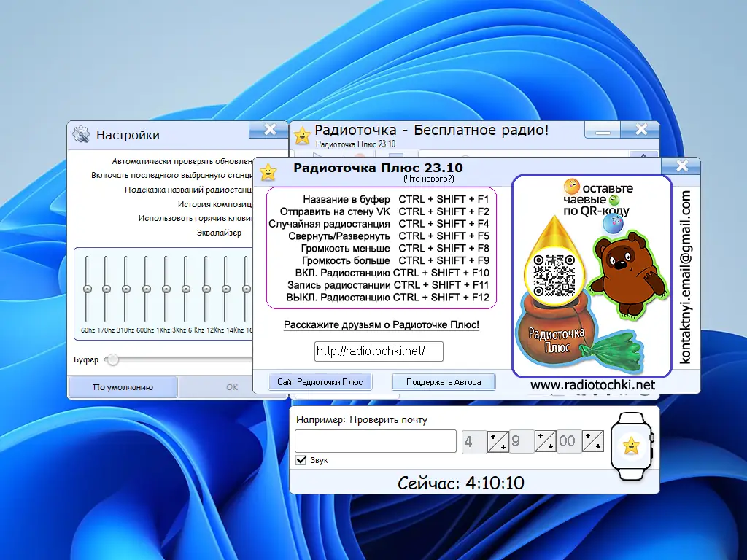Click the seconds field showing 00

coord(569,441)
